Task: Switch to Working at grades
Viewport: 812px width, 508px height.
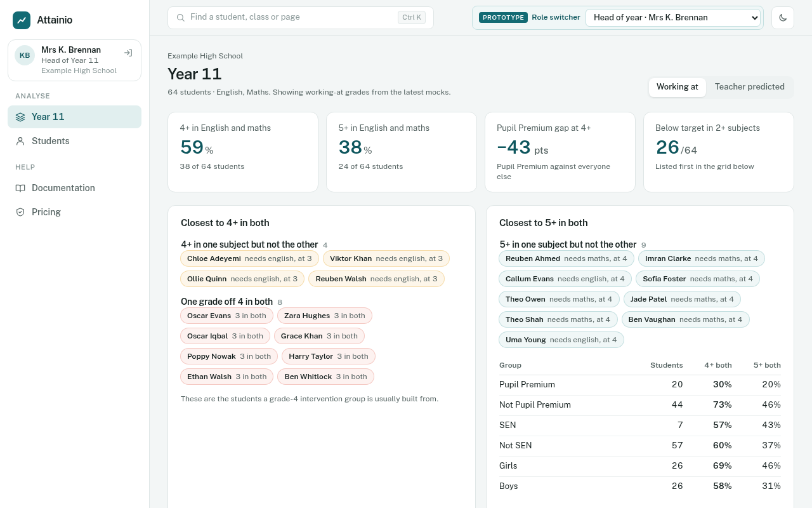Action: (678, 87)
